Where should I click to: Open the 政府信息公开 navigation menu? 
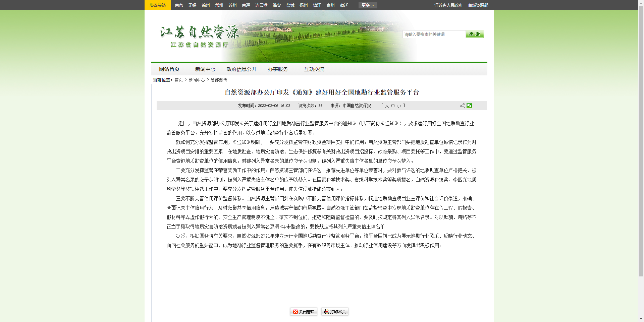coord(241,69)
